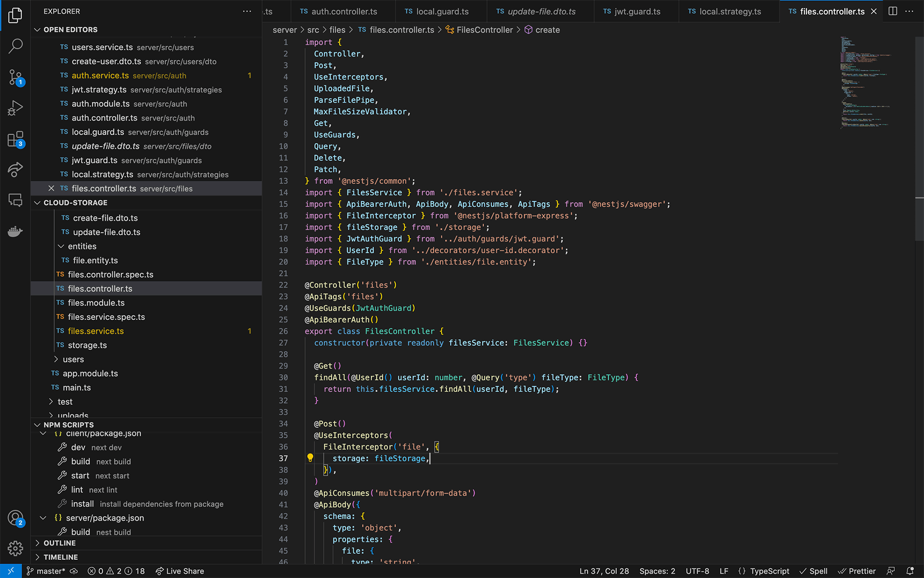Viewport: 924px width, 578px height.
Task: Click the master branch status item
Action: point(46,571)
